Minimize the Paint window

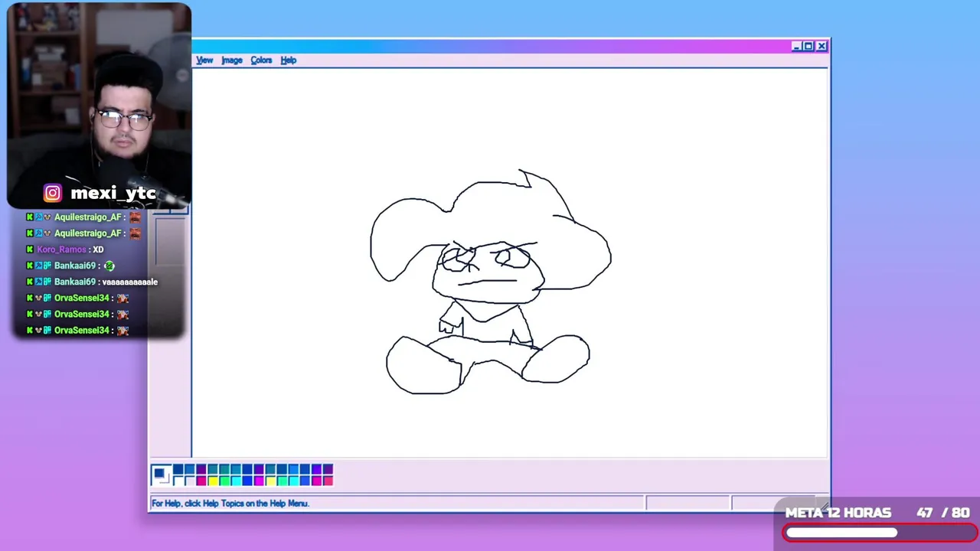tap(796, 47)
